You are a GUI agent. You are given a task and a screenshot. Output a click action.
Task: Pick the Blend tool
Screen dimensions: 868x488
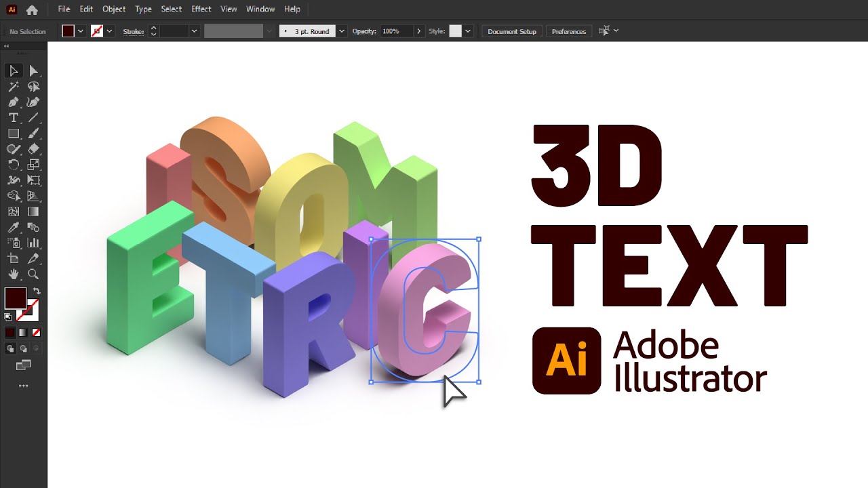click(x=33, y=228)
